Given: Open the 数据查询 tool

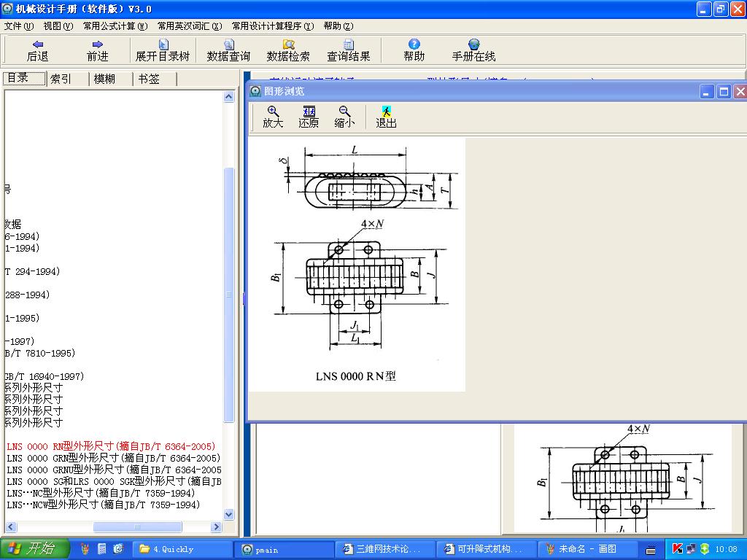Looking at the screenshot, I should 228,50.
